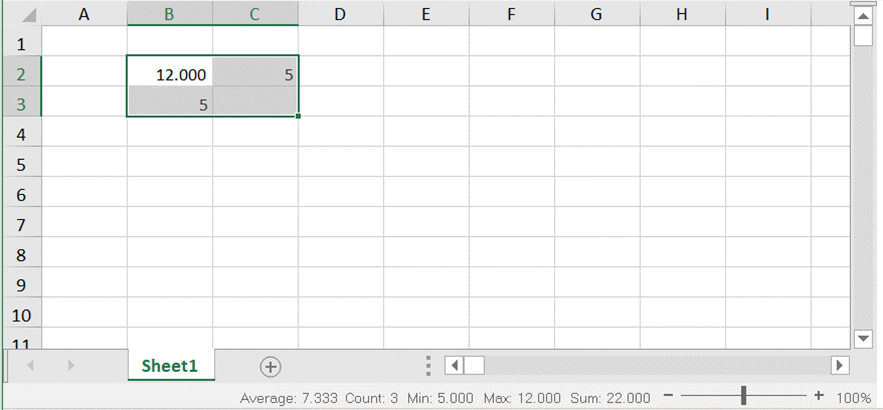Viewport: 883px width, 410px height.
Task: Click the zoom out minus icon
Action: point(669,396)
